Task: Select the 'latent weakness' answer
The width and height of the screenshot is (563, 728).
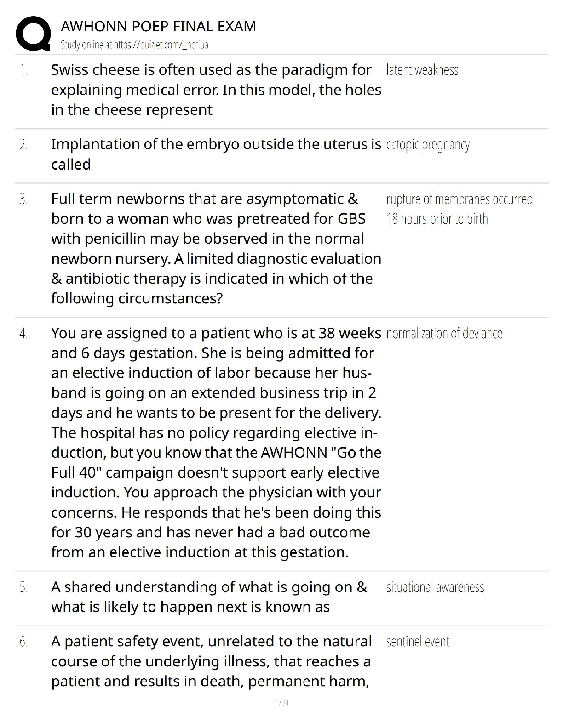Action: [422, 70]
